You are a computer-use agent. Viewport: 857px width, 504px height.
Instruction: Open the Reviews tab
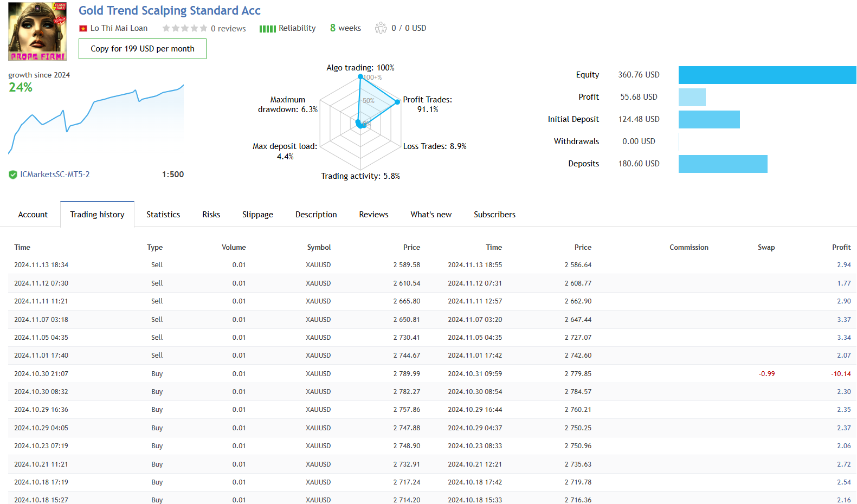click(373, 215)
